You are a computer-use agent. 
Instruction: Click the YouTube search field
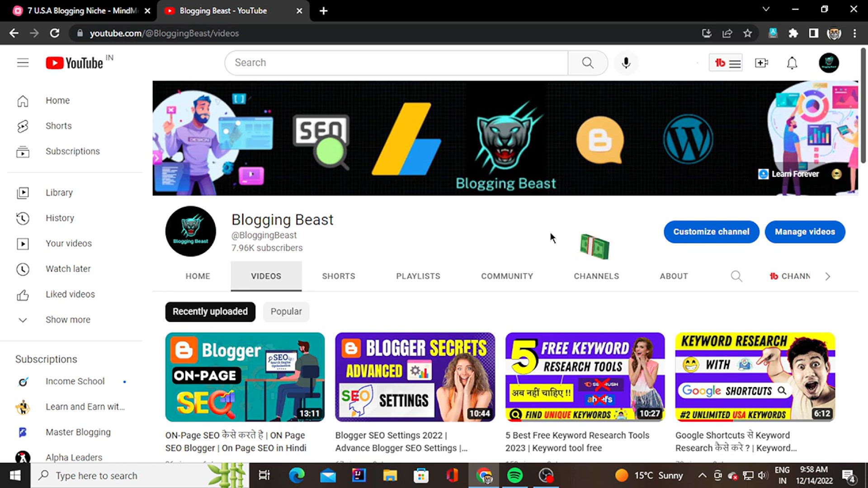[x=396, y=63]
